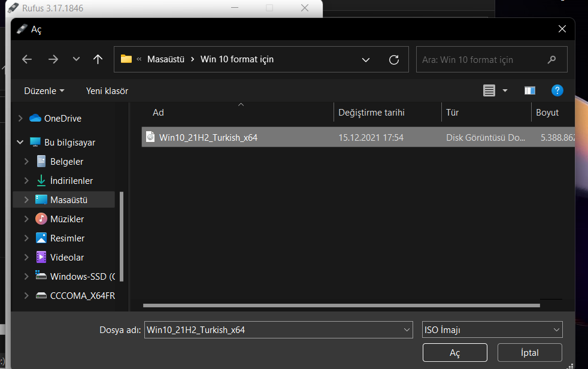Select OneDrive in the navigation pane
Screen dimensions: 588x369
coord(63,118)
